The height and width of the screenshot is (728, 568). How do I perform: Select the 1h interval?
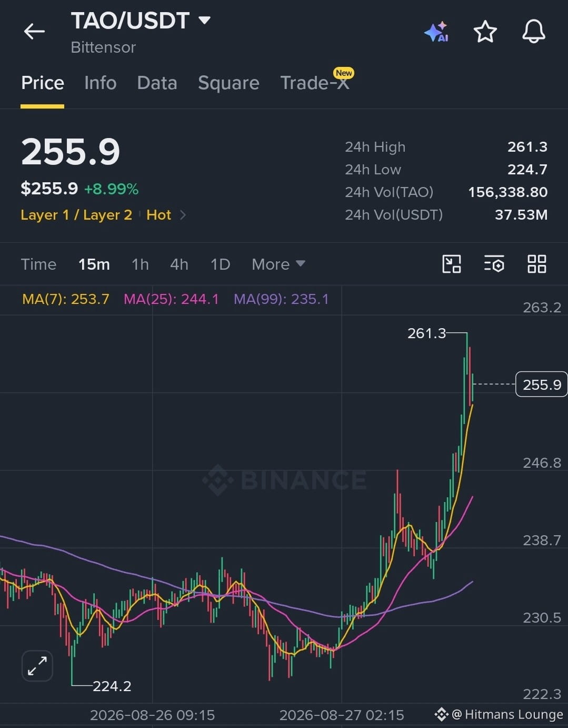point(140,264)
